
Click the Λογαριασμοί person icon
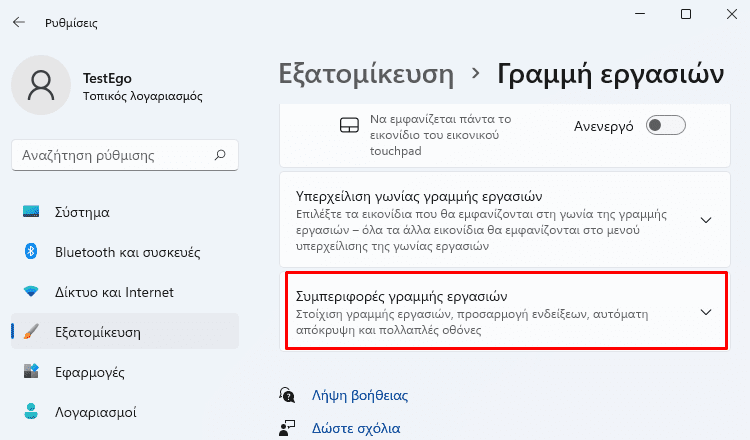(31, 411)
